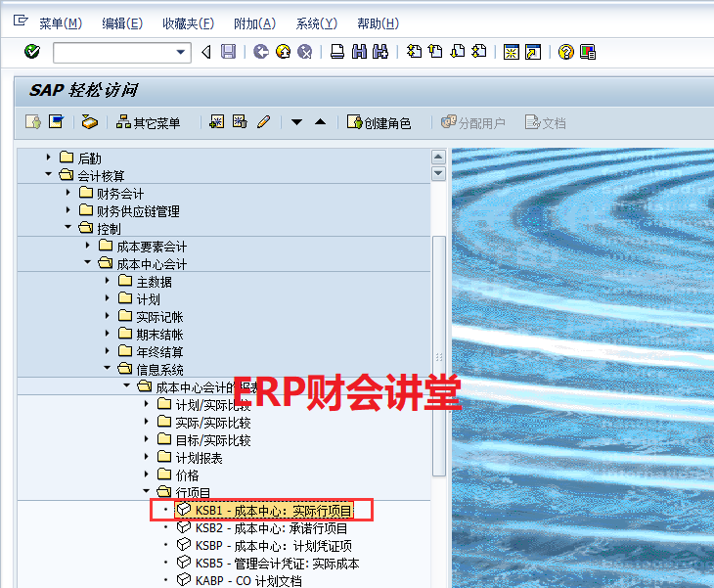The image size is (714, 588).
Task: Open the command field dropdown arrow
Action: (181, 52)
